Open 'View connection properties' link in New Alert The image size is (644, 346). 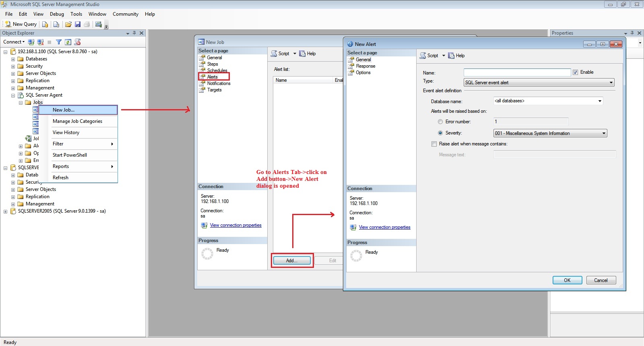click(384, 227)
